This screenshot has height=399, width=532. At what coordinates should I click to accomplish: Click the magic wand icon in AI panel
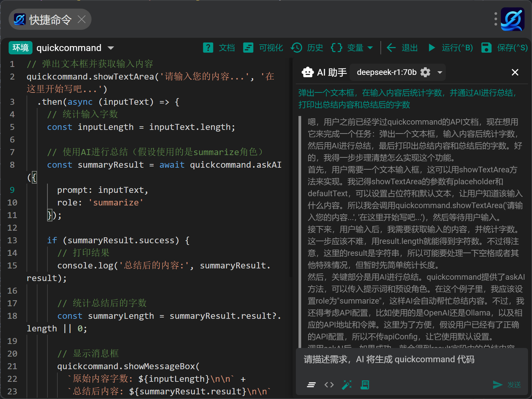point(347,385)
